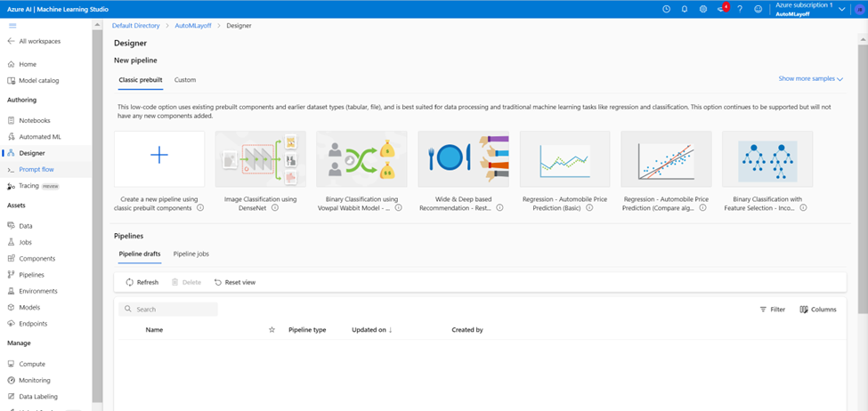
Task: Open the help question mark icon
Action: point(740,10)
